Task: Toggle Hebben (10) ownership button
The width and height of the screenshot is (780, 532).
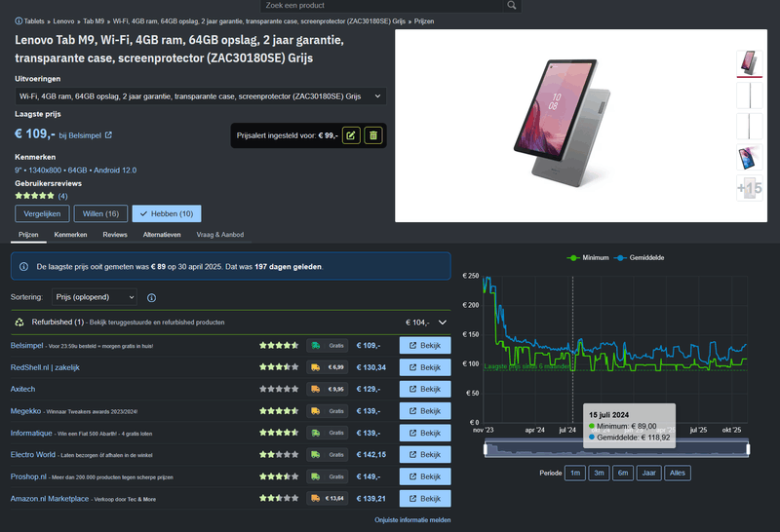Action: pos(167,213)
